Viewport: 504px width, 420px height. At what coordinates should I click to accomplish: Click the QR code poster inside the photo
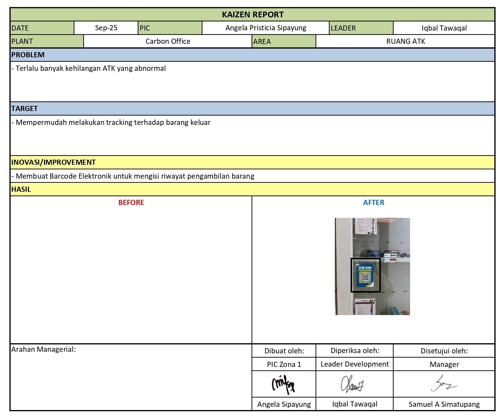coord(365,276)
